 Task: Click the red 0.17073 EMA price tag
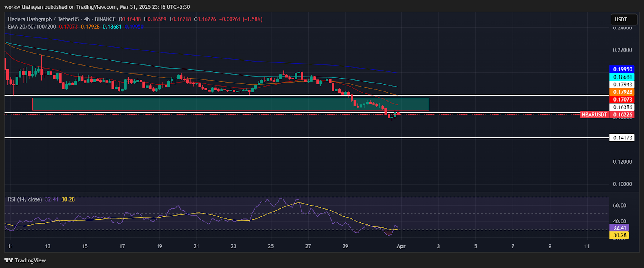coord(622,100)
